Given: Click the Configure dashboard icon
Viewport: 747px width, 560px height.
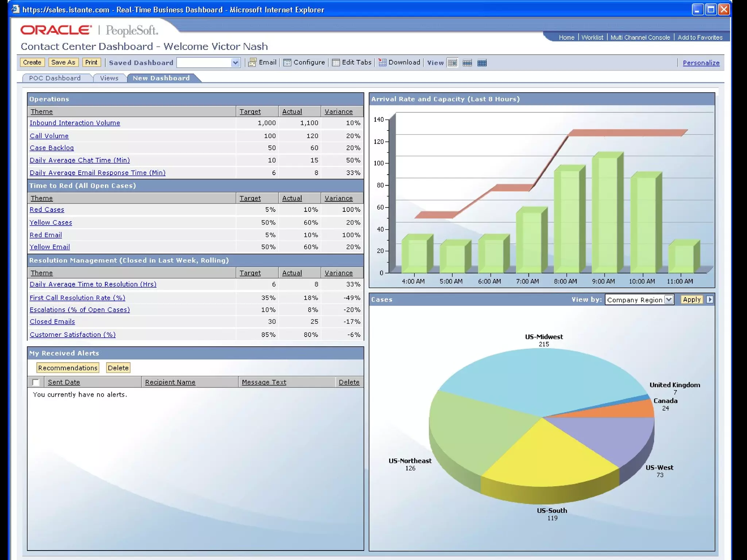Looking at the screenshot, I should pyautogui.click(x=287, y=62).
